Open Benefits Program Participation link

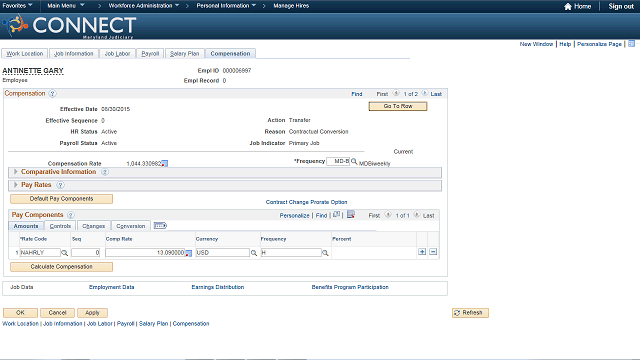(x=350, y=287)
